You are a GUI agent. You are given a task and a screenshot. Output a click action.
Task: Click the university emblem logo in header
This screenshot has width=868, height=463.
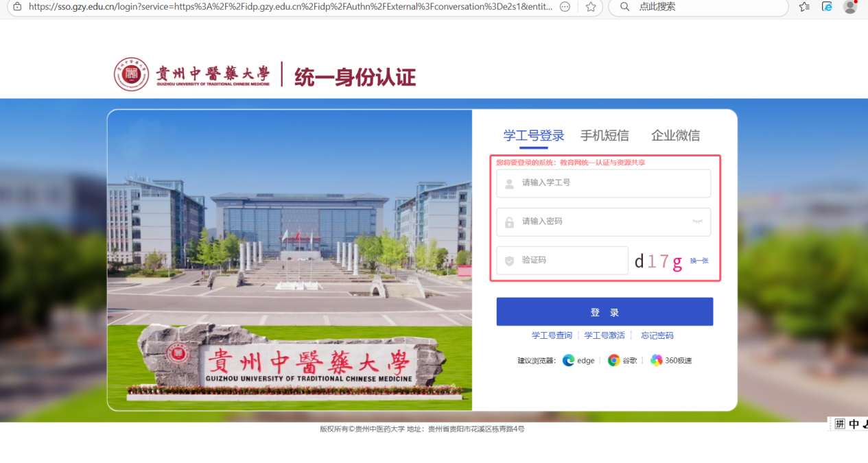click(x=131, y=75)
